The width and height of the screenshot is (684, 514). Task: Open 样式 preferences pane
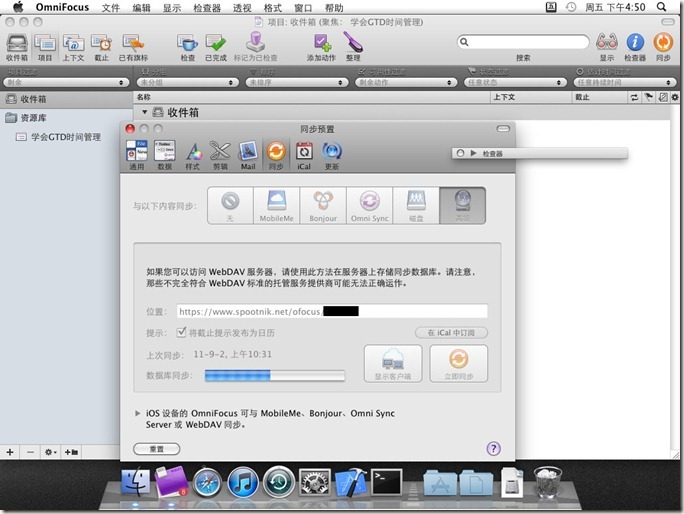[192, 155]
